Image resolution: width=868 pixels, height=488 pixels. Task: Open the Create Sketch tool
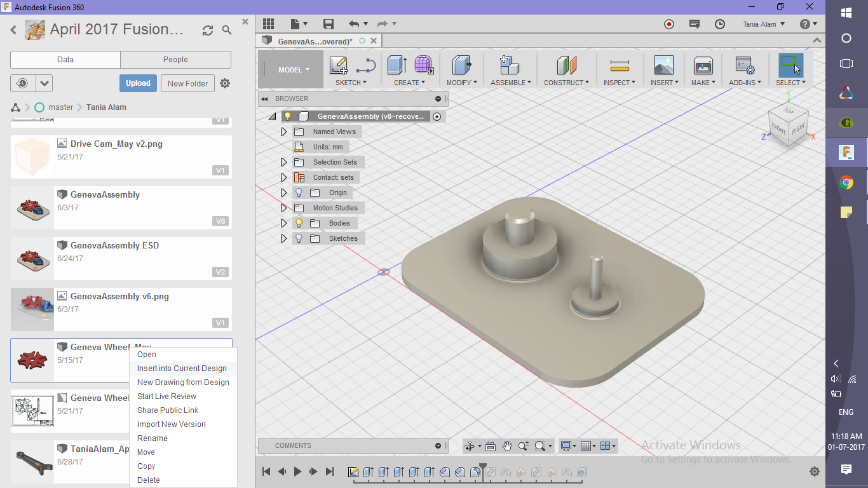pyautogui.click(x=339, y=65)
